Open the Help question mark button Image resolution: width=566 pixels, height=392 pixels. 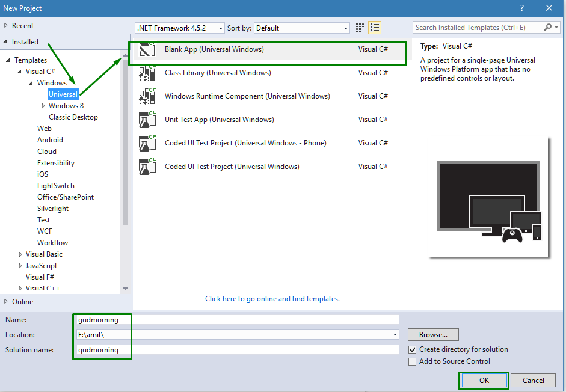522,8
